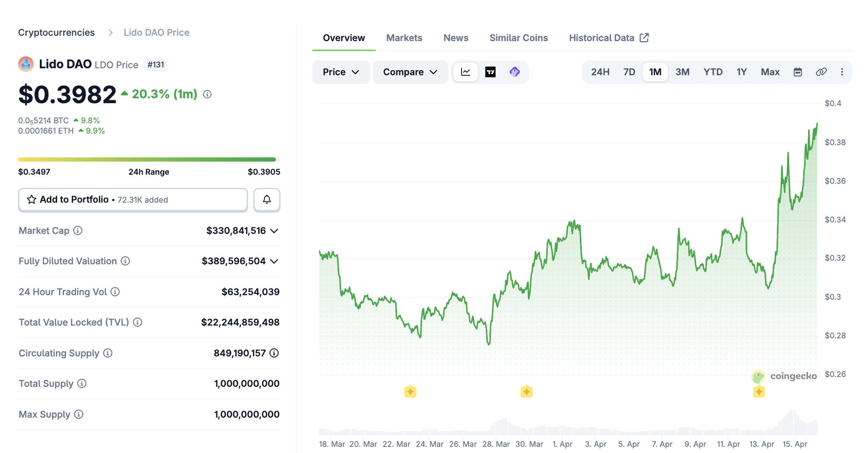Click the bell price alert icon
868x453 pixels.
[x=267, y=199]
